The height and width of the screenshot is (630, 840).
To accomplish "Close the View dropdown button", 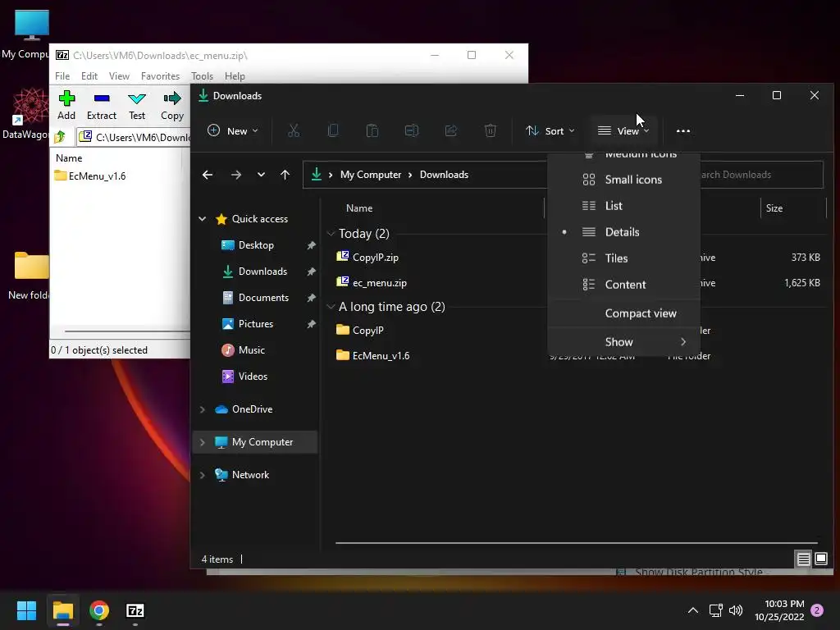I will pyautogui.click(x=623, y=130).
